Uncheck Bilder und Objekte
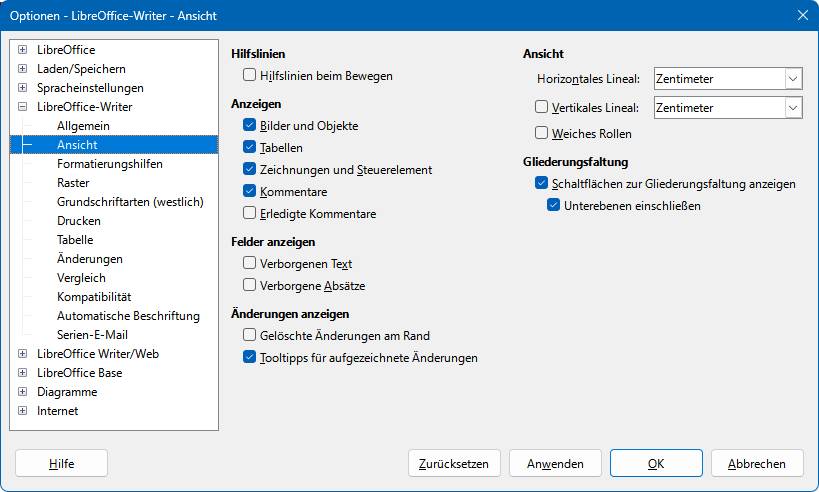The width and height of the screenshot is (819, 492). pos(250,125)
